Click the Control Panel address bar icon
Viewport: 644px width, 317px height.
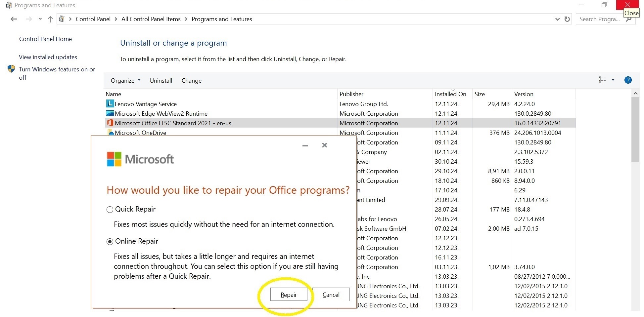62,19
